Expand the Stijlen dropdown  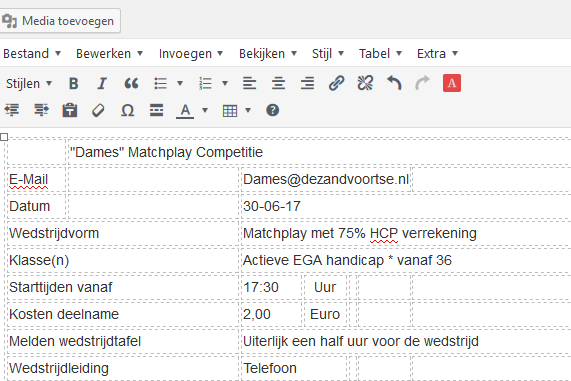tap(29, 84)
